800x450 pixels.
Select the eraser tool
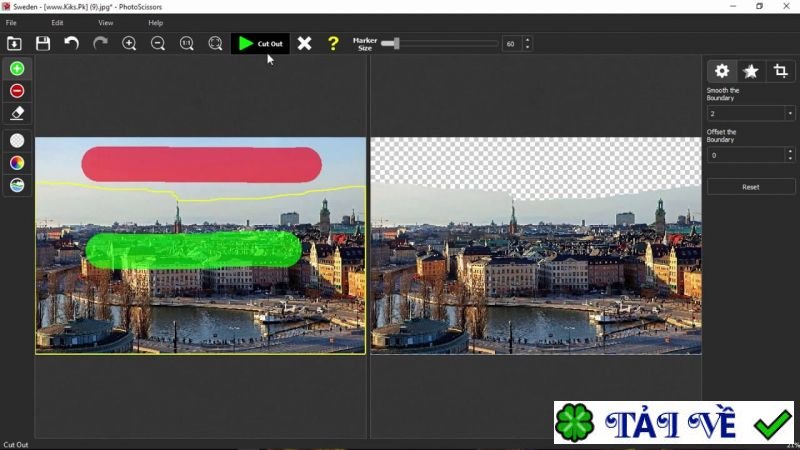click(17, 113)
